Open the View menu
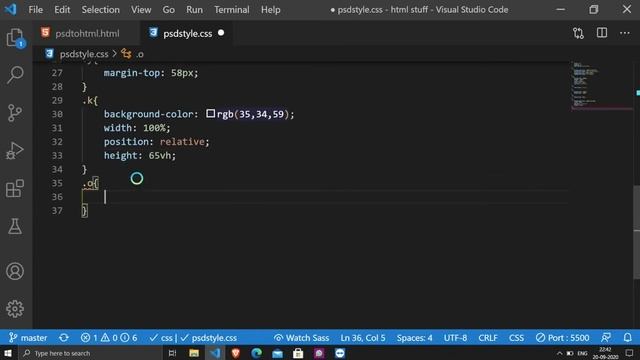 141,9
